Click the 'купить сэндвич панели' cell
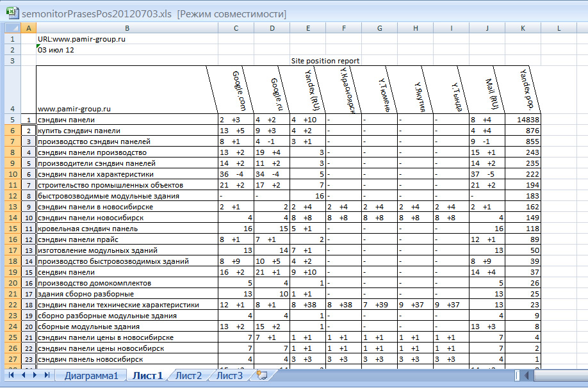Image resolution: width=588 pixels, height=388 pixels. 127,131
